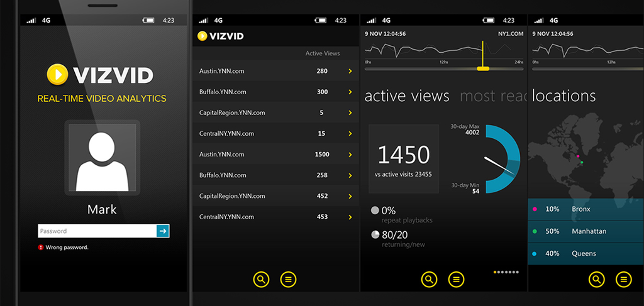Click the Active Views column header
Viewport: 644px width, 306px height.
(323, 53)
